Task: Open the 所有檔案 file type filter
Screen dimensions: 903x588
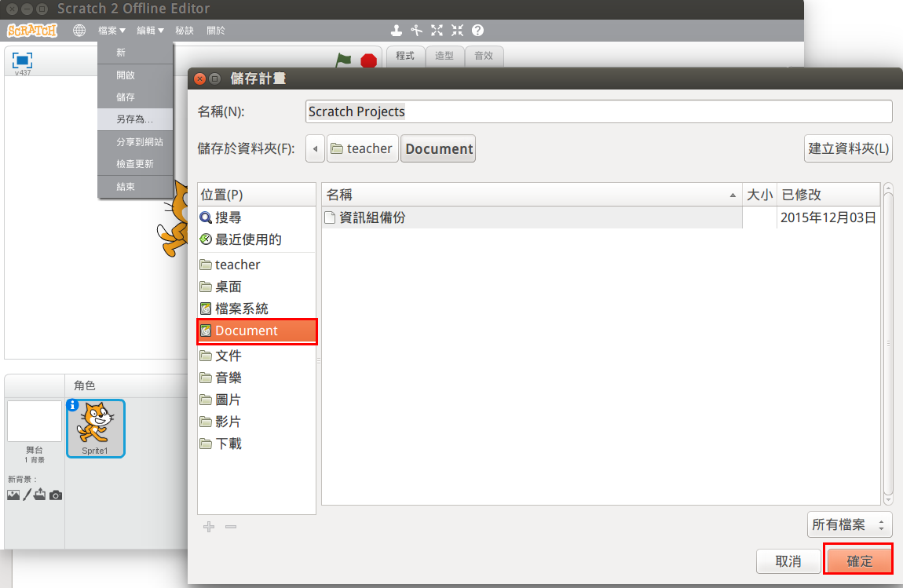Action: pyautogui.click(x=850, y=524)
